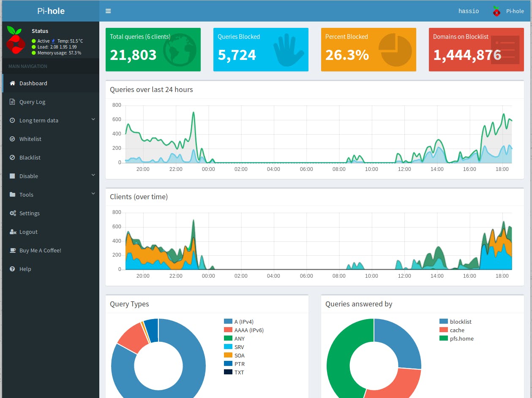
Task: Click the Query Log file icon
Action: click(x=12, y=102)
